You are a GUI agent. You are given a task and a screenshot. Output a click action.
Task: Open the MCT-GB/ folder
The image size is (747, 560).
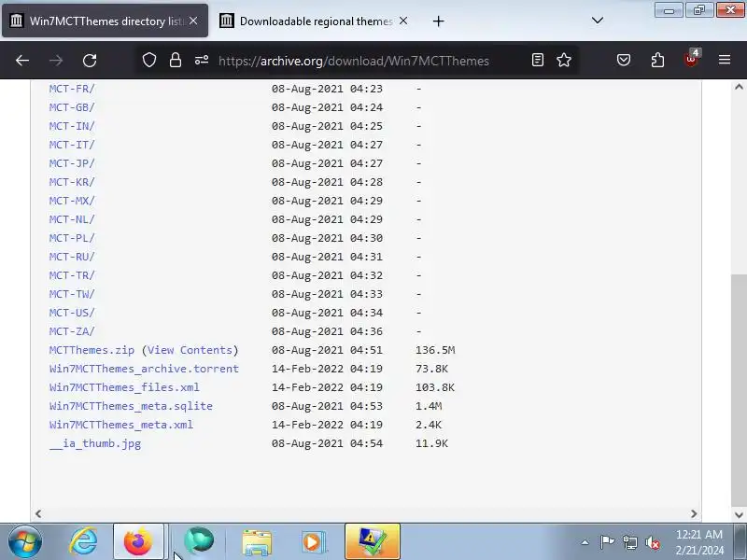tap(72, 107)
